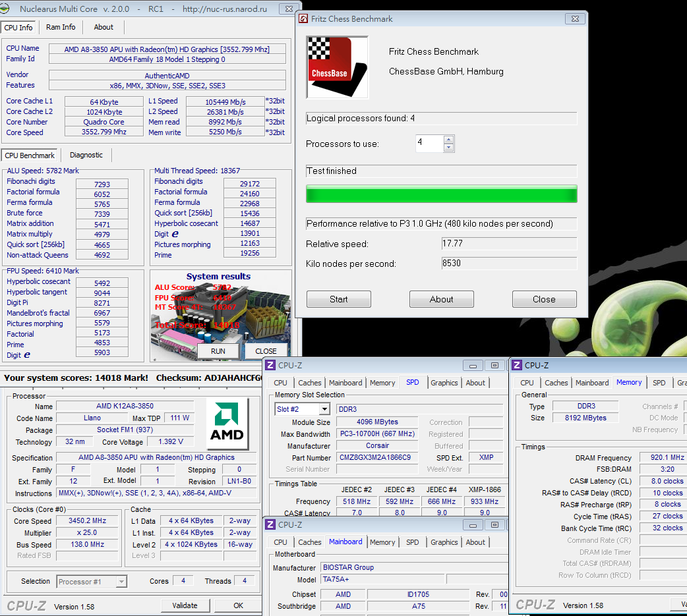Click Mem read 8992 Mb/s value
The width and height of the screenshot is (687, 616).
pyautogui.click(x=225, y=122)
